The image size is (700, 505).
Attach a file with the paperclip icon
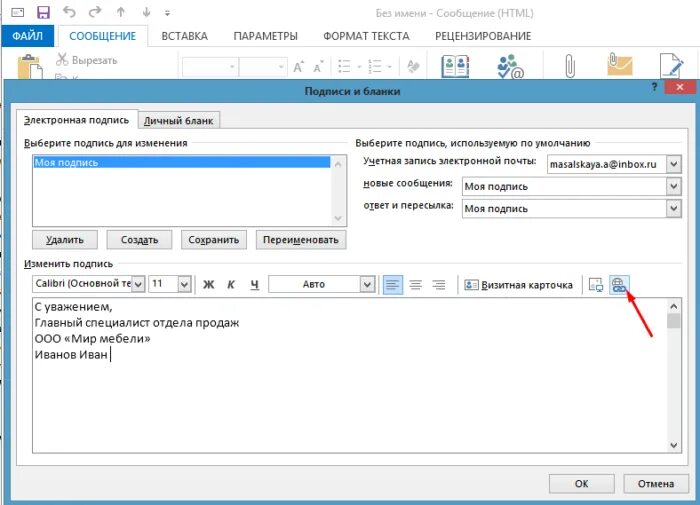(570, 66)
